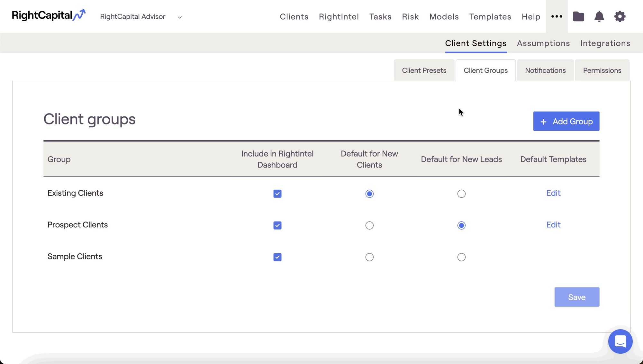
Task: Uncheck RightIntel Dashboard for Existing Clients
Action: [x=277, y=194]
